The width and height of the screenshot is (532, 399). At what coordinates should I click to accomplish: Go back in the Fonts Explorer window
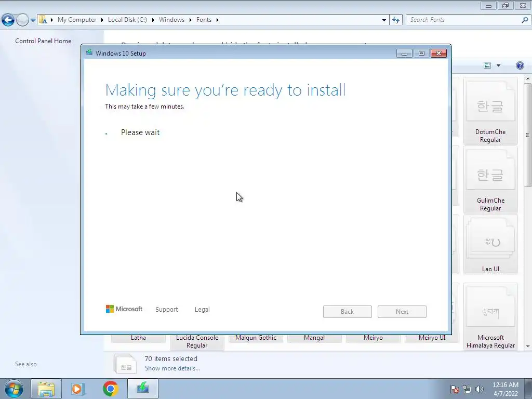point(8,20)
